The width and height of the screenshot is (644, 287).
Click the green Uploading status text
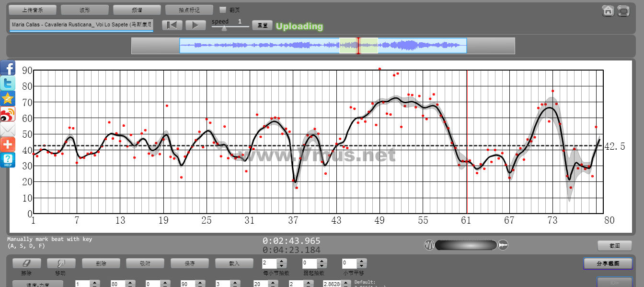pos(299,26)
